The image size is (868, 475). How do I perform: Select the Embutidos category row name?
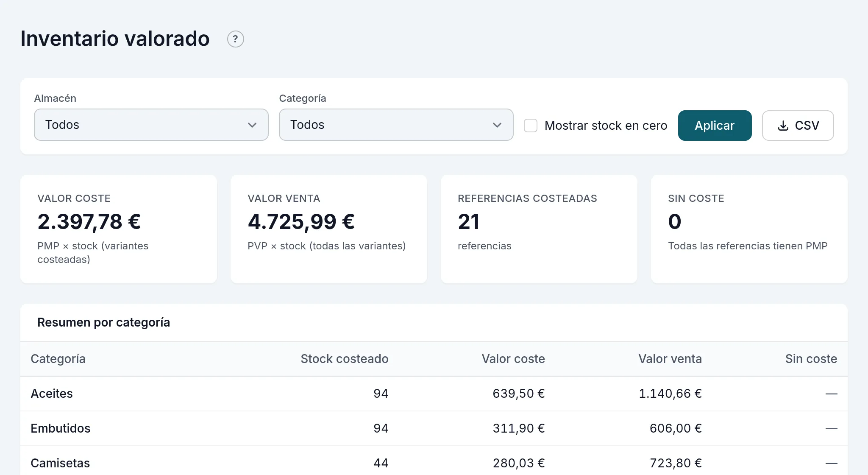tap(61, 428)
